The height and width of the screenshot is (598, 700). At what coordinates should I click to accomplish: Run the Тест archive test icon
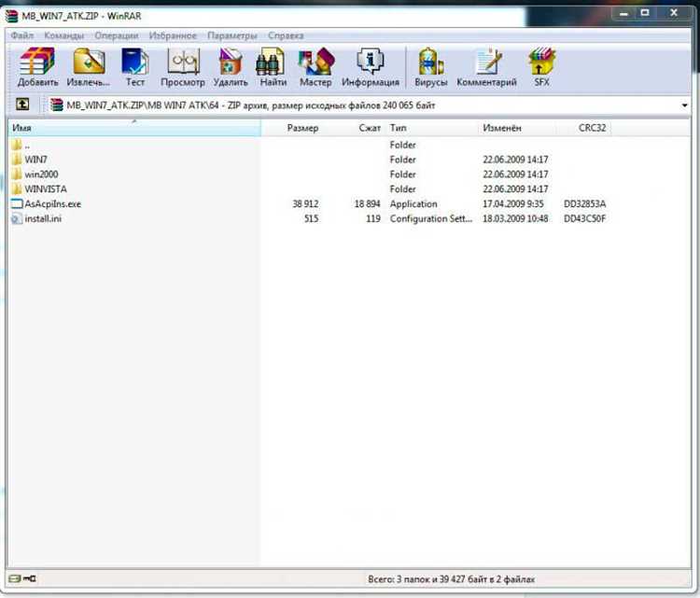[134, 62]
